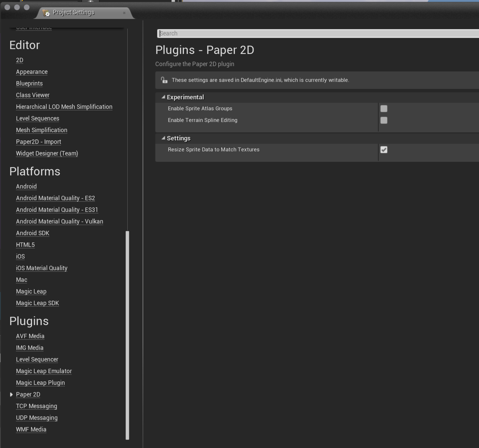
Task: Click Configure the Paper 2D plugin description
Action: [x=195, y=64]
